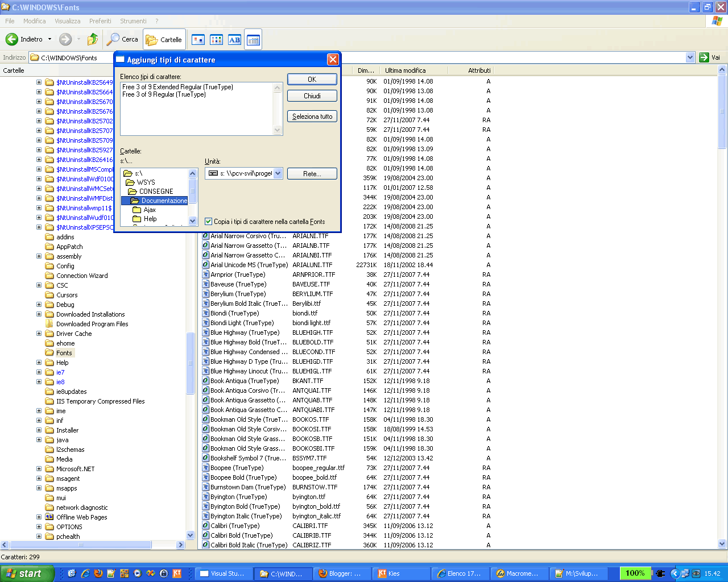
Task: Open Firefox from quick launch
Action: pyautogui.click(x=98, y=573)
